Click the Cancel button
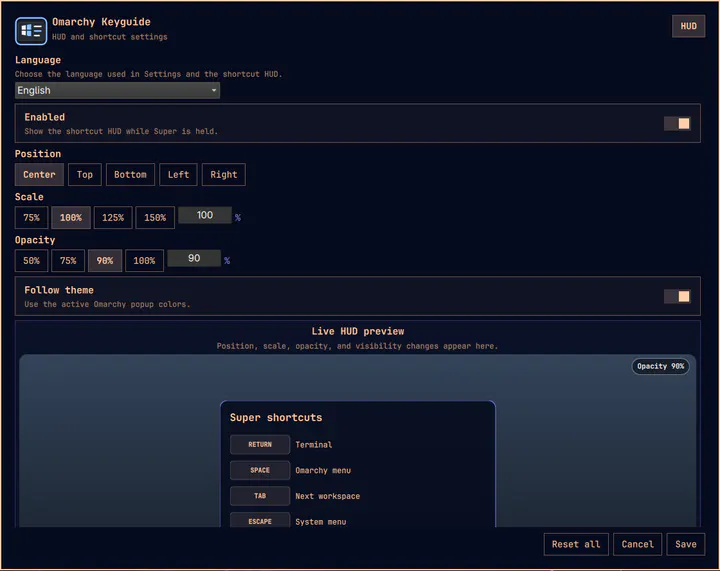Image resolution: width=720 pixels, height=571 pixels. click(x=637, y=544)
